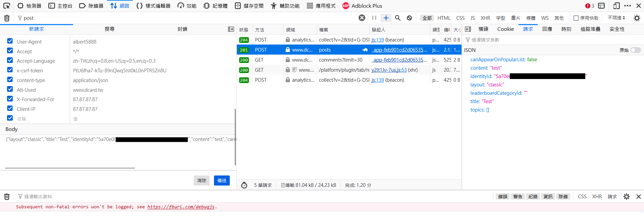The width and height of the screenshot is (644, 217).
Task: Select the POST posts request row
Action: tap(349, 50)
